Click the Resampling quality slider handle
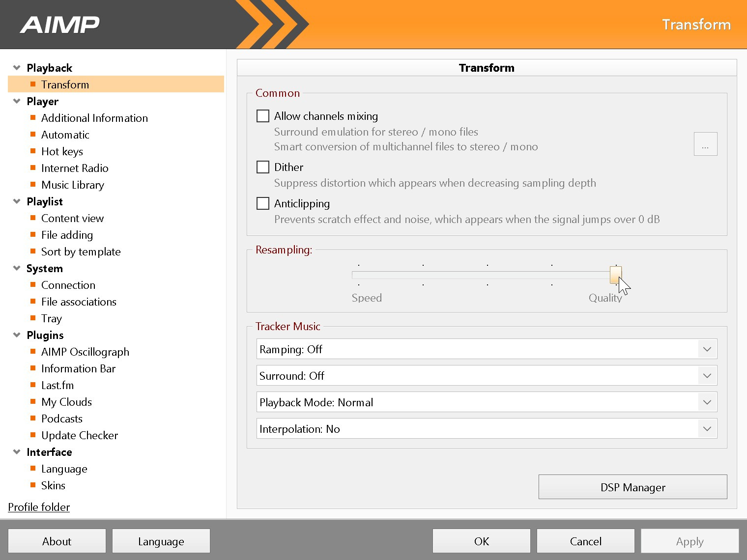The height and width of the screenshot is (560, 747). tap(615, 275)
